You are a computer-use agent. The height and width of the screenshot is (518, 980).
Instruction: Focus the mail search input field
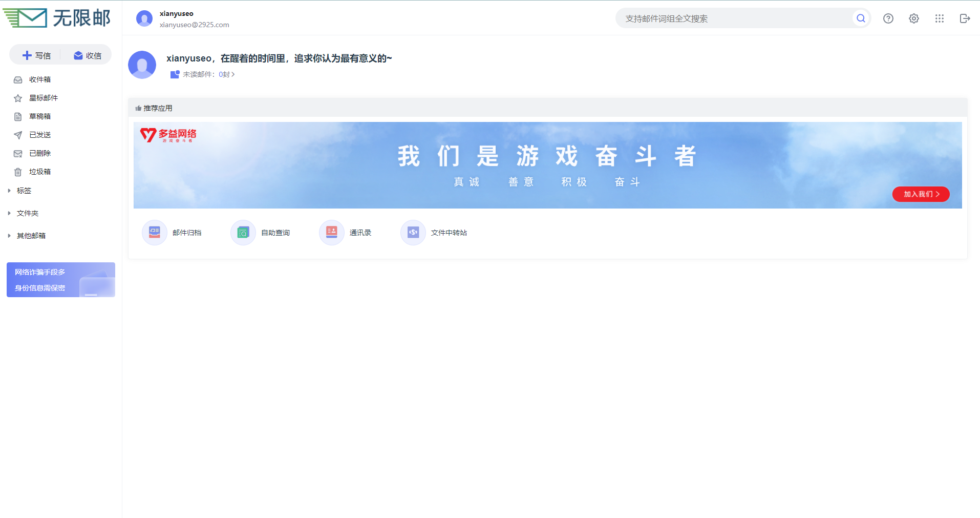coord(735,18)
